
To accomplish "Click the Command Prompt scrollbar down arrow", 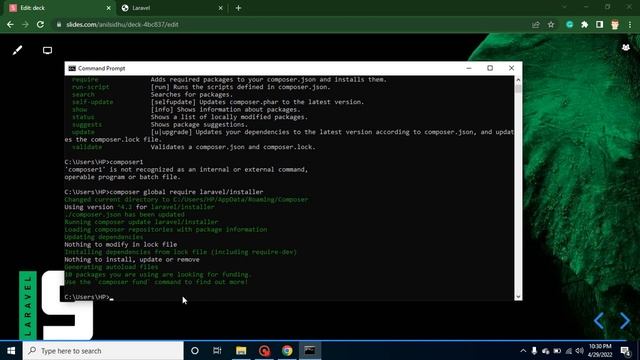I will [518, 296].
